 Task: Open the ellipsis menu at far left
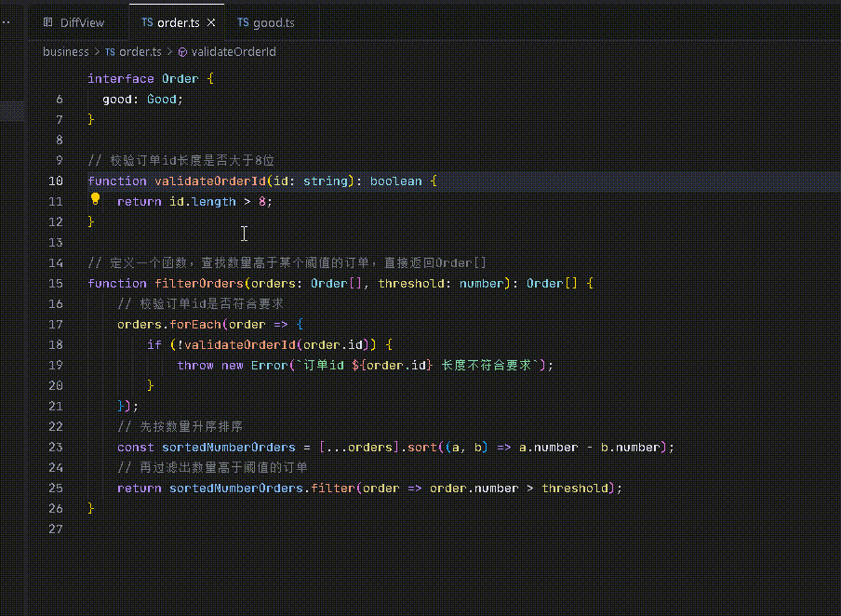(x=6, y=21)
